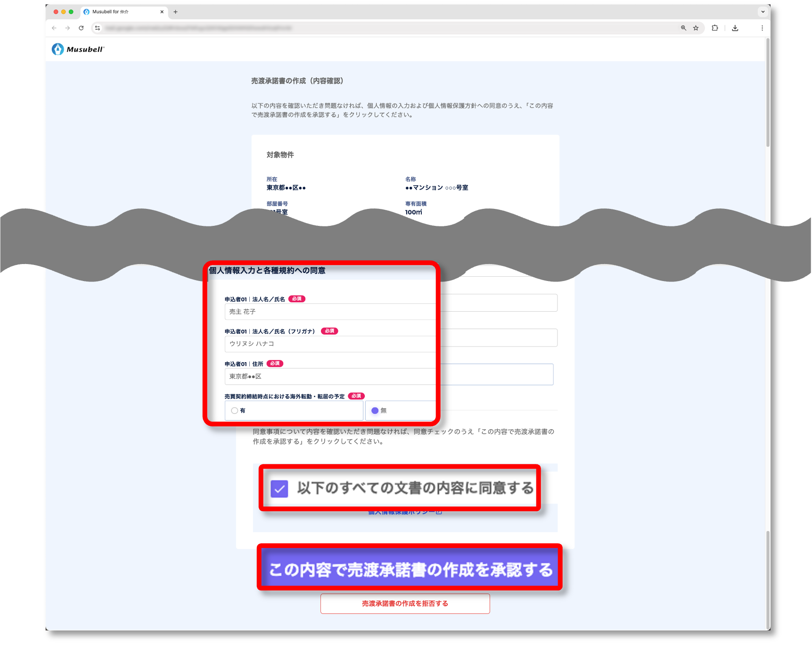The height and width of the screenshot is (646, 812).
Task: Click the browser back arrow
Action: (54, 28)
